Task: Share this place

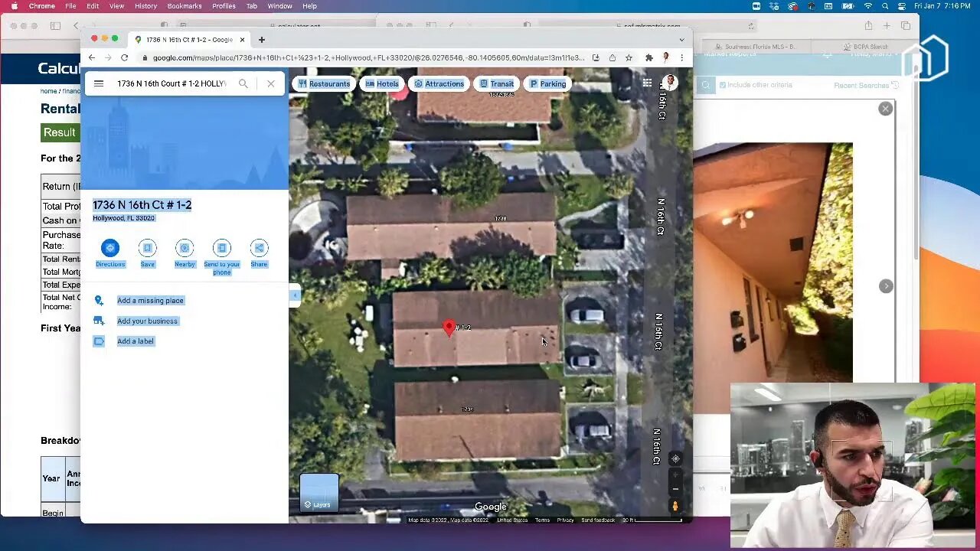Action: point(259,253)
